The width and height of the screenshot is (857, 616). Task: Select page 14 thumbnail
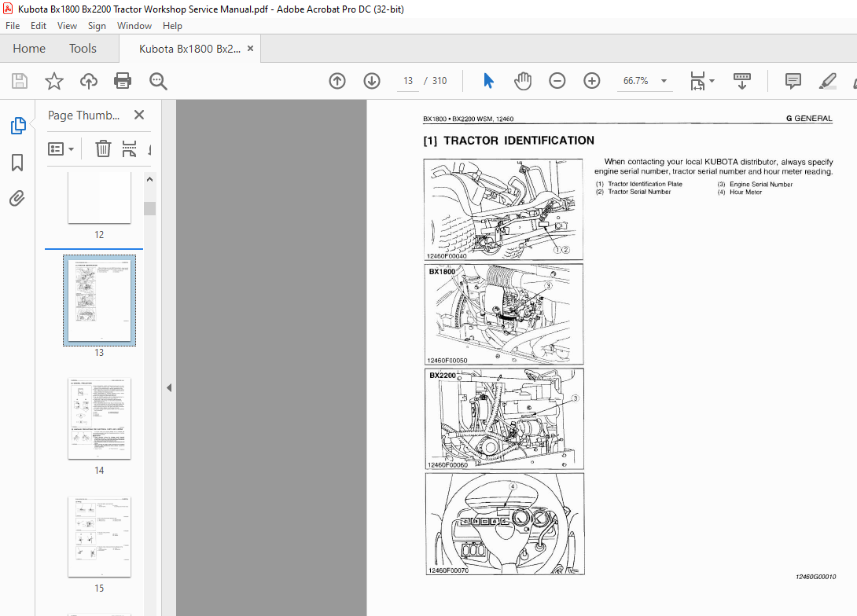coord(100,419)
